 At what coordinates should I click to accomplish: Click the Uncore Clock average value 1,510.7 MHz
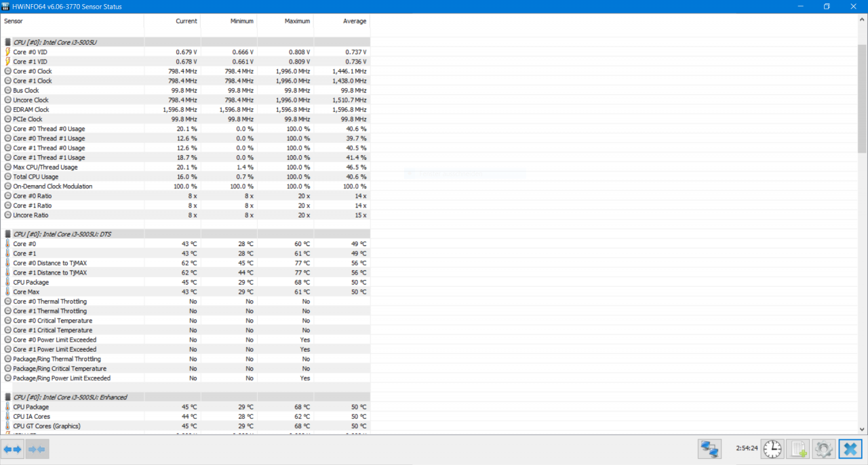point(350,100)
